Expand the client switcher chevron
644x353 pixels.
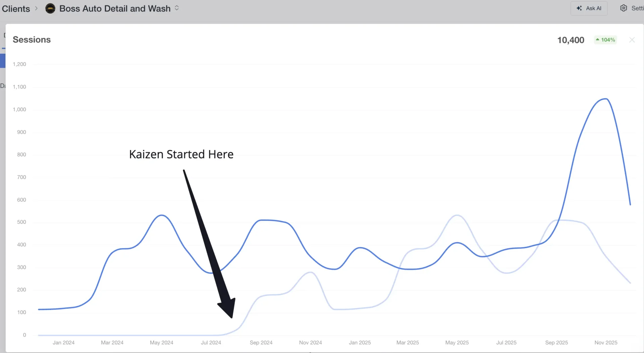177,8
